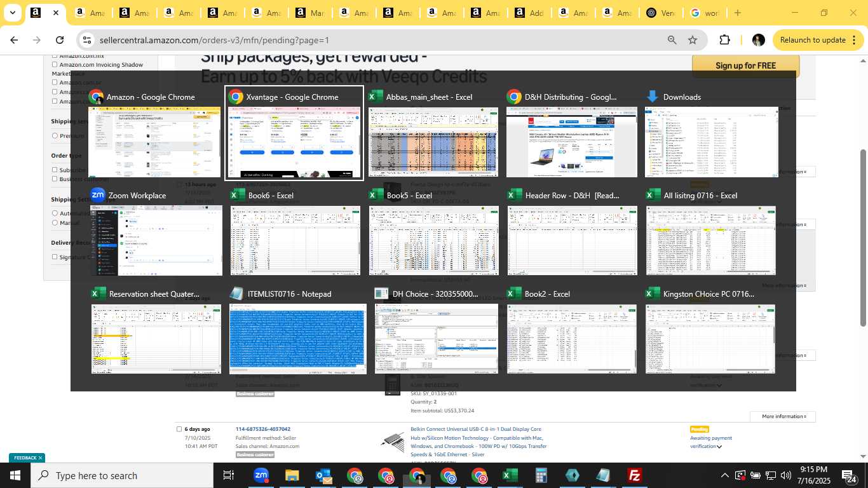Open File Explorer from the taskbar
This screenshot has width=868, height=488.
point(292,475)
